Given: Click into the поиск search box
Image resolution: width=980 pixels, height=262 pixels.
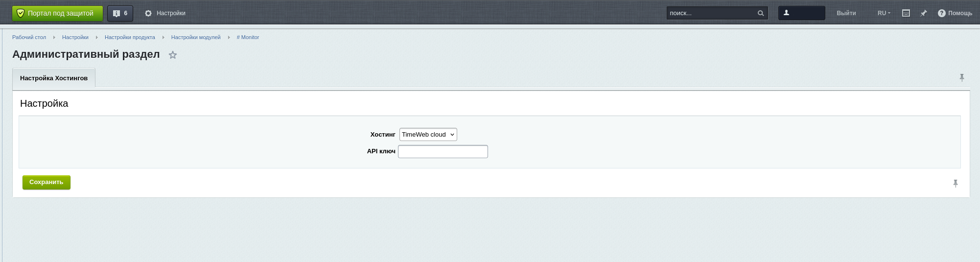Looking at the screenshot, I should point(710,13).
